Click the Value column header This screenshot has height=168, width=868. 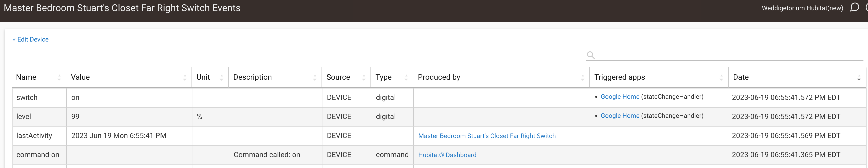(x=129, y=77)
